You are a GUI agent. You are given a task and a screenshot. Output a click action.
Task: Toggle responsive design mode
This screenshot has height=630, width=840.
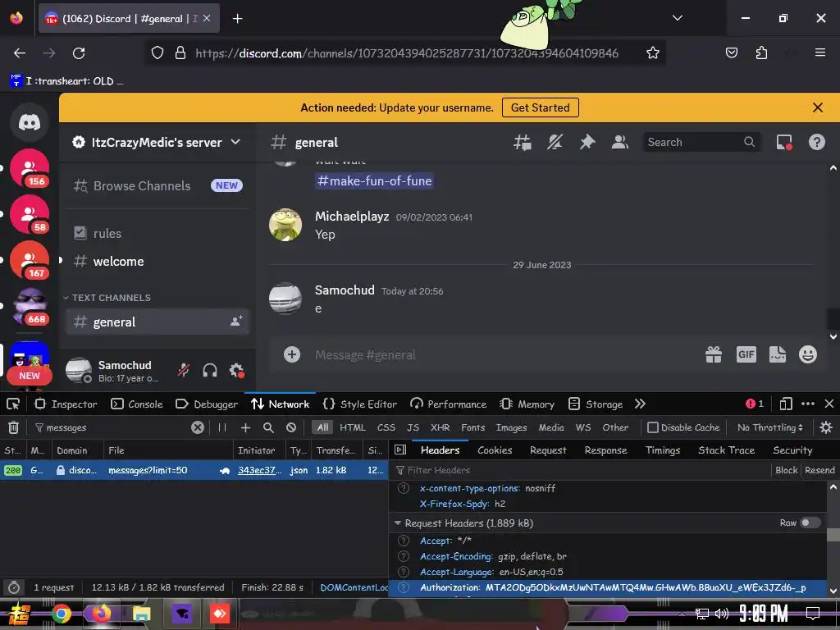786,404
